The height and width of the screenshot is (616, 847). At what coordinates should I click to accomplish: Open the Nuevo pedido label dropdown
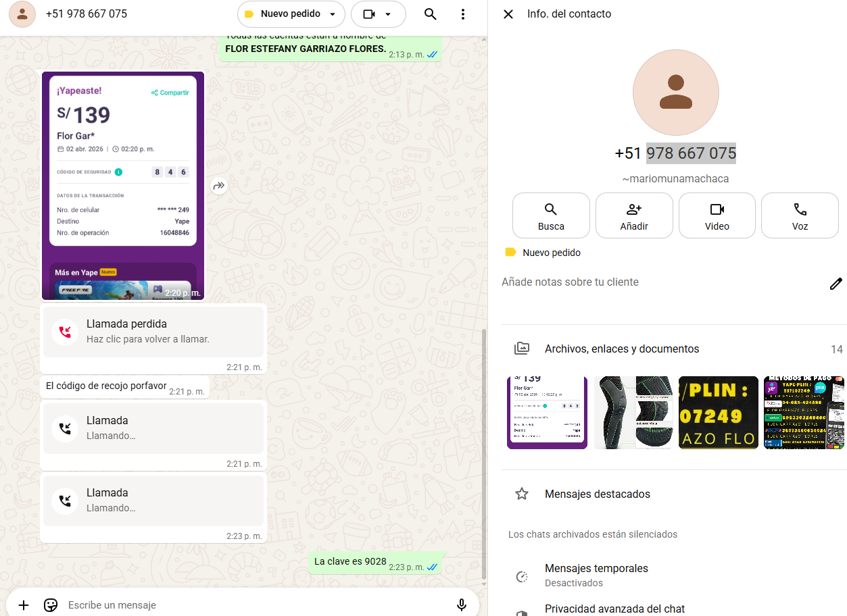pos(291,14)
